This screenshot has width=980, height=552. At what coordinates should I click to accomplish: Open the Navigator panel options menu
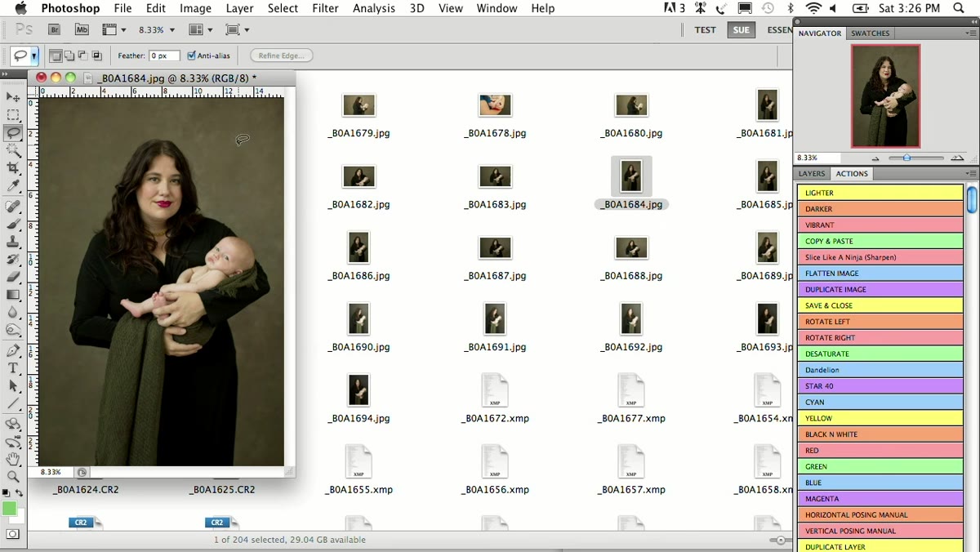pos(970,33)
